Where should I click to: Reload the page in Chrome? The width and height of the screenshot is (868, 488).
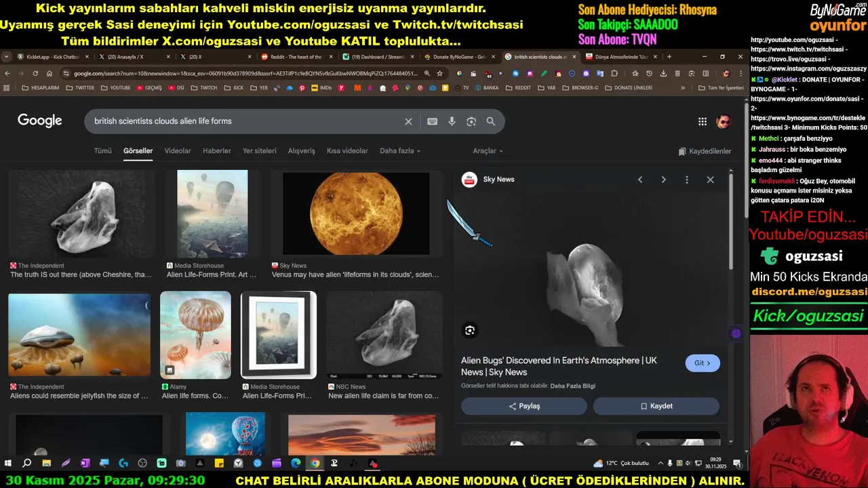tap(35, 73)
